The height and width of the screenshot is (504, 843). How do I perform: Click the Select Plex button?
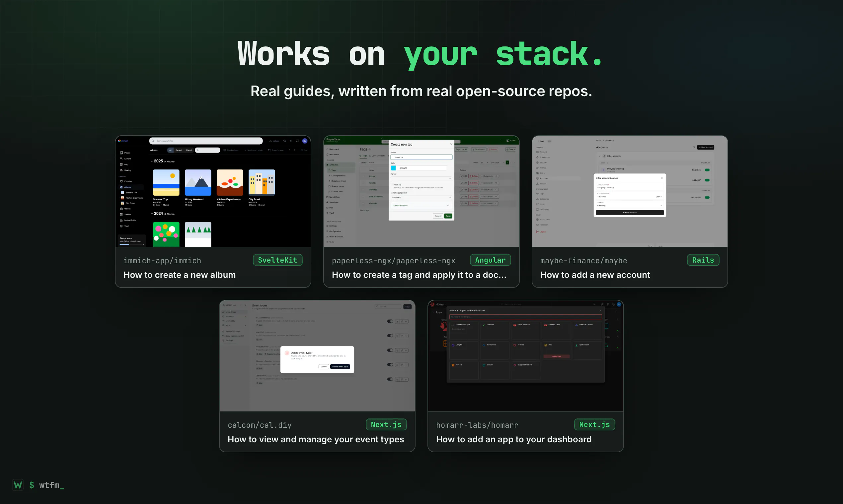tap(557, 356)
